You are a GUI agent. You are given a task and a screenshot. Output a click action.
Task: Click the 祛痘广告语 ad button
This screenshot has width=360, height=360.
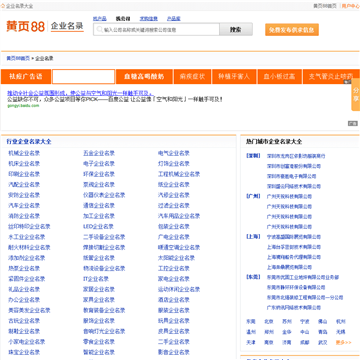click(26, 77)
